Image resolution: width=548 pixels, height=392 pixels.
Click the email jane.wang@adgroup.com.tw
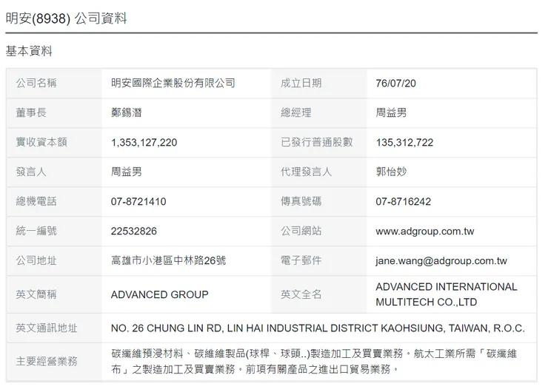[441, 261]
